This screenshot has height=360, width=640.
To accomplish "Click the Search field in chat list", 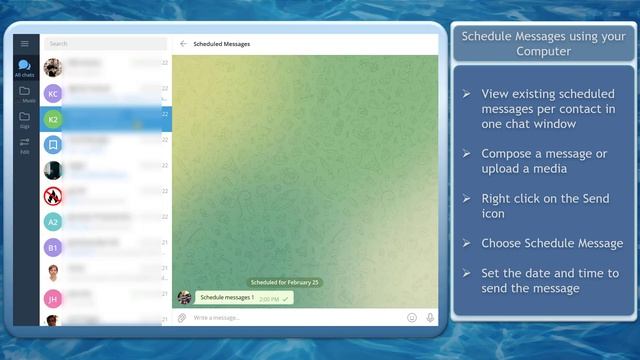I will click(x=106, y=44).
